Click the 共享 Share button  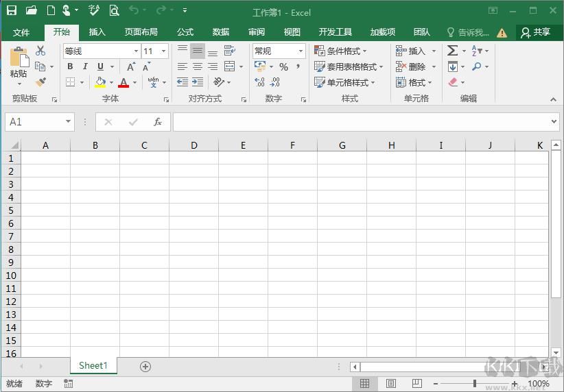(536, 32)
